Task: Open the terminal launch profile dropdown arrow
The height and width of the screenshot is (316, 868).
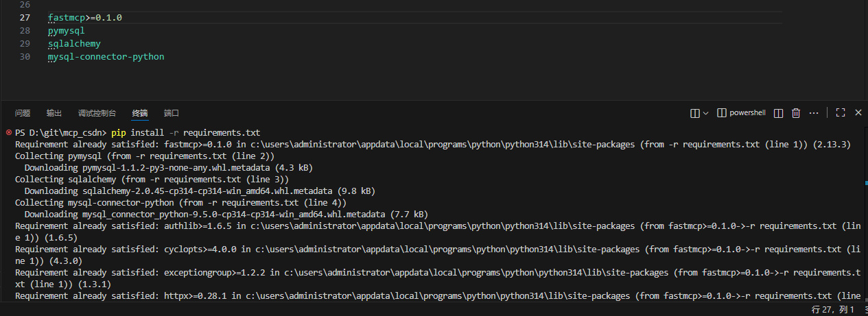Action: [705, 113]
